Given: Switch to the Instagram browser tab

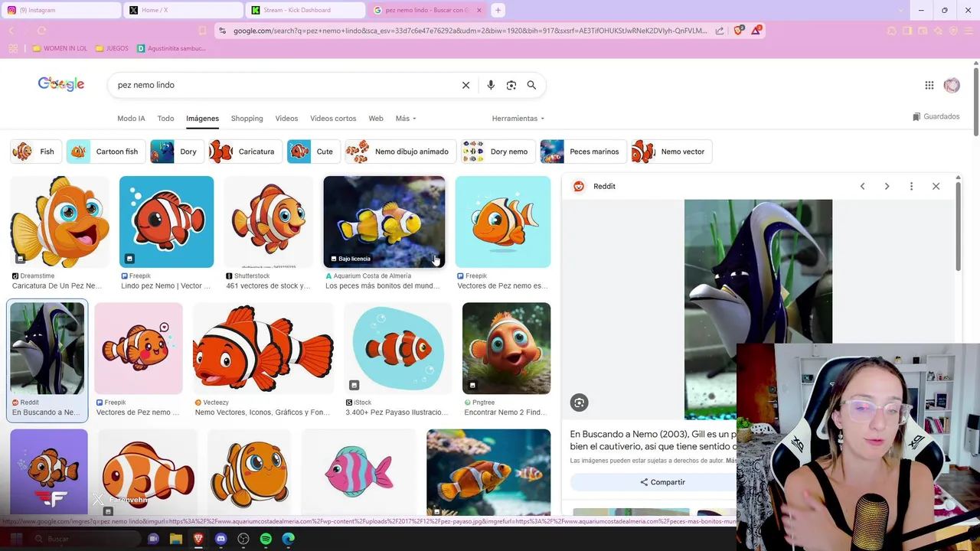Looking at the screenshot, I should [x=61, y=10].
